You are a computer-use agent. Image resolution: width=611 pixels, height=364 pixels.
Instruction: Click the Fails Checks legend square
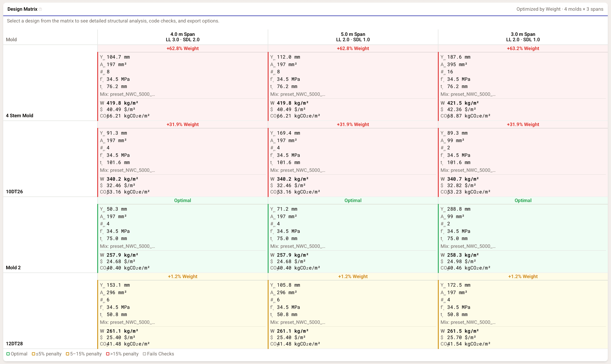coord(144,354)
